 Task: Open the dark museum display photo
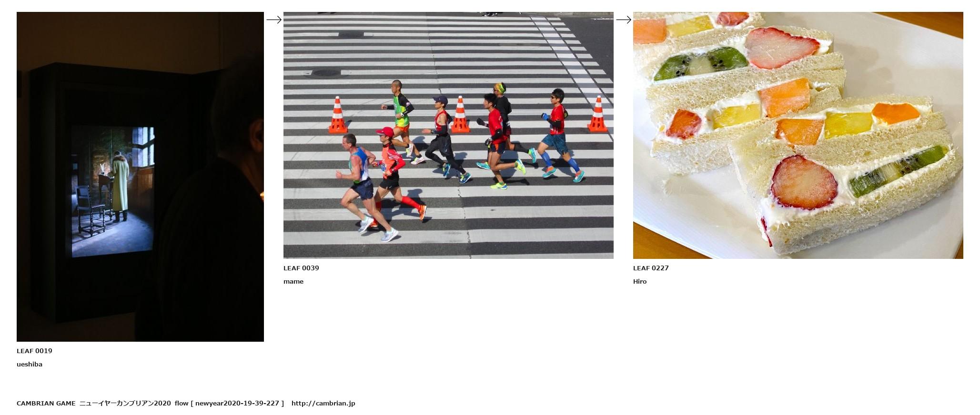[x=140, y=177]
